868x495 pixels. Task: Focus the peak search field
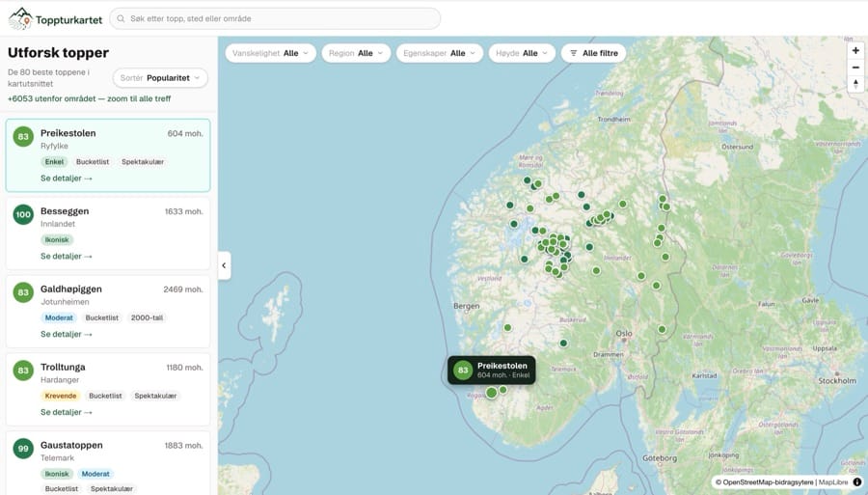click(275, 19)
